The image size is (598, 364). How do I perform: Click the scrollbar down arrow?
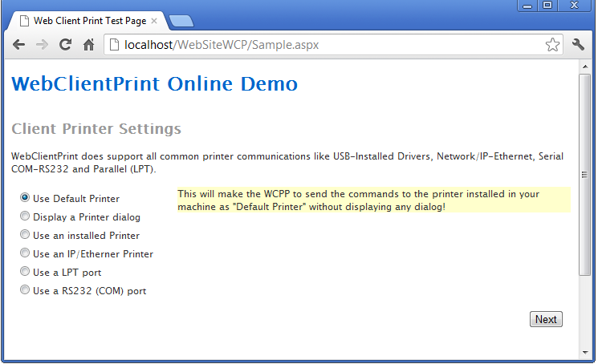tap(584, 352)
